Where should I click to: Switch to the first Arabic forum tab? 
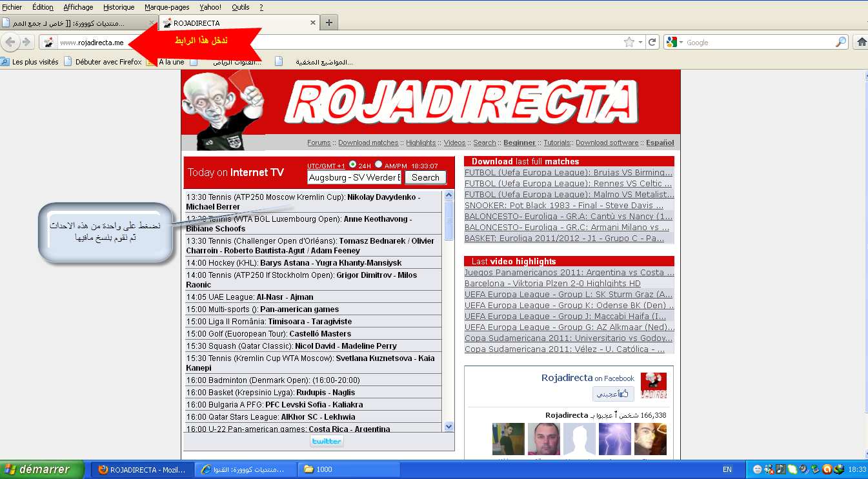point(79,23)
